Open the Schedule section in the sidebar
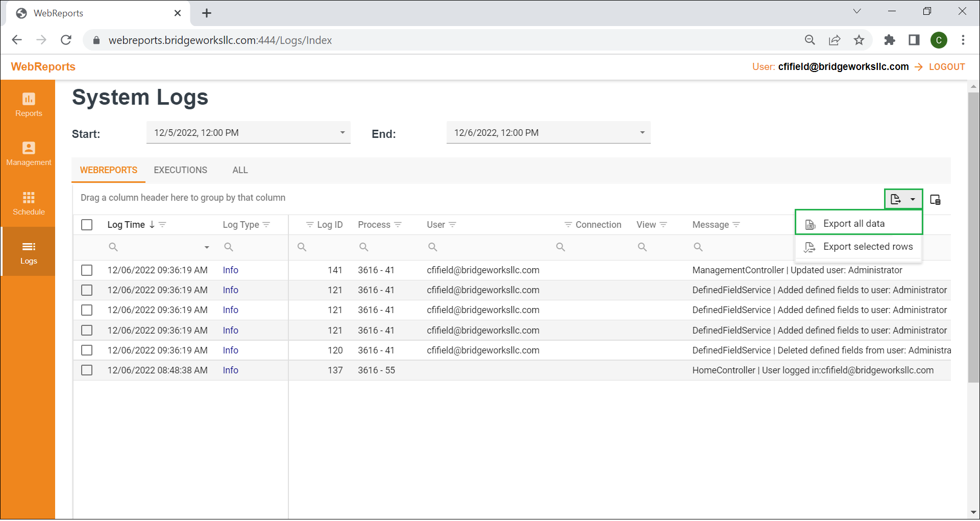980x521 pixels. coord(28,204)
